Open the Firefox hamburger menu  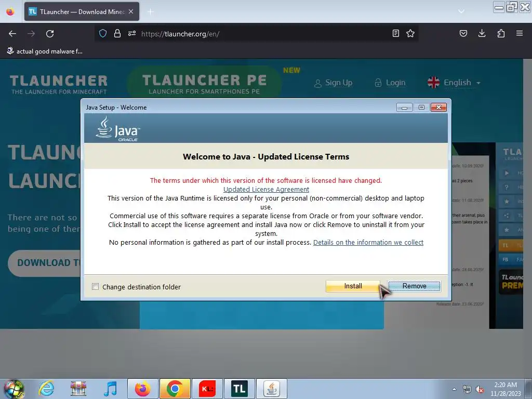click(520, 33)
